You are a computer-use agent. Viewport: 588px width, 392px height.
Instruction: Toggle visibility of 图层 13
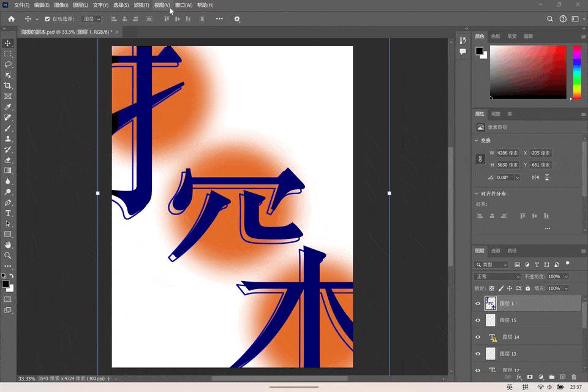click(x=478, y=353)
